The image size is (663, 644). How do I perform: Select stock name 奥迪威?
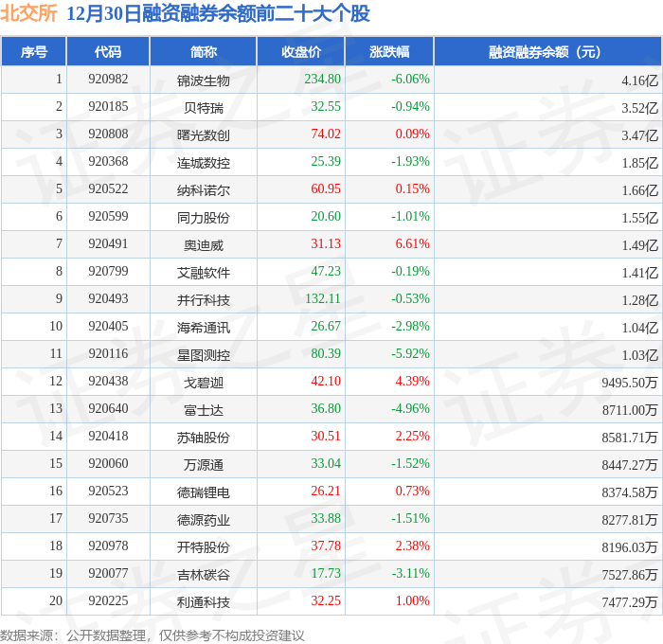pos(204,245)
